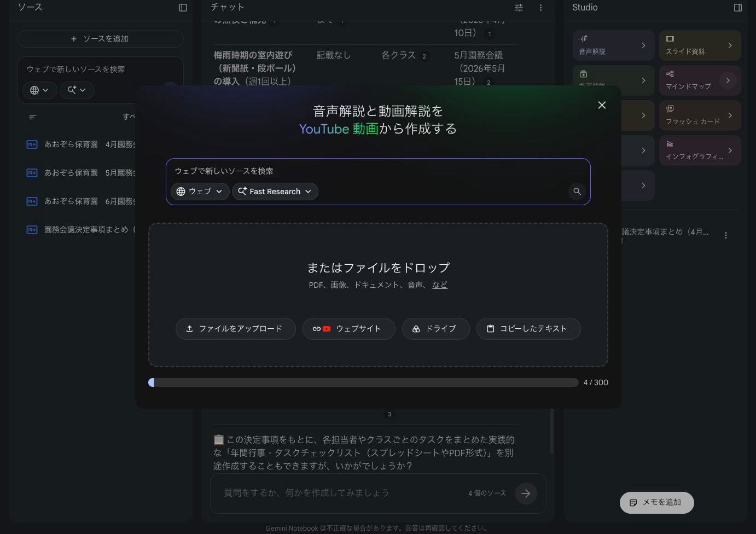Click the 4 / 300 source limit progress bar

[363, 382]
